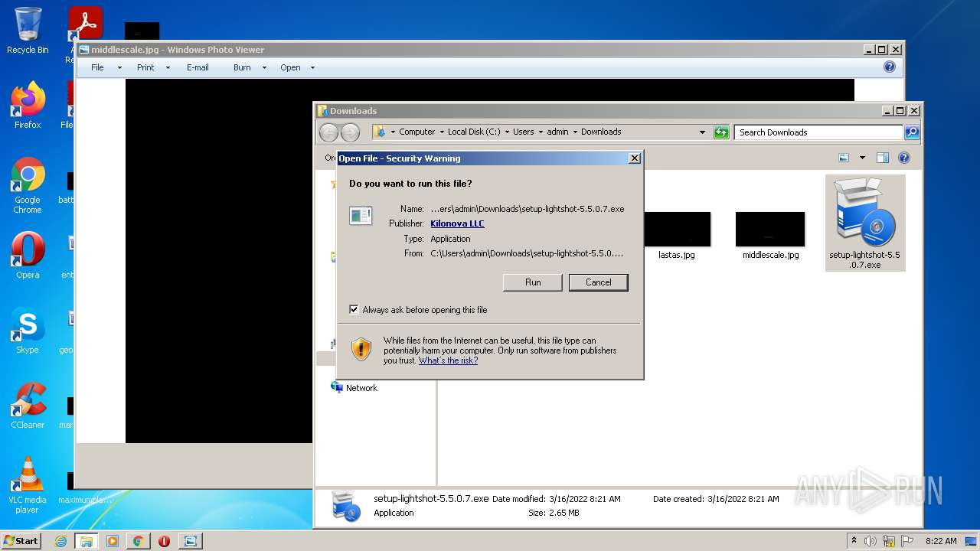Open the Skype desktop shortcut
This screenshot has height=551, width=980.
tap(28, 331)
